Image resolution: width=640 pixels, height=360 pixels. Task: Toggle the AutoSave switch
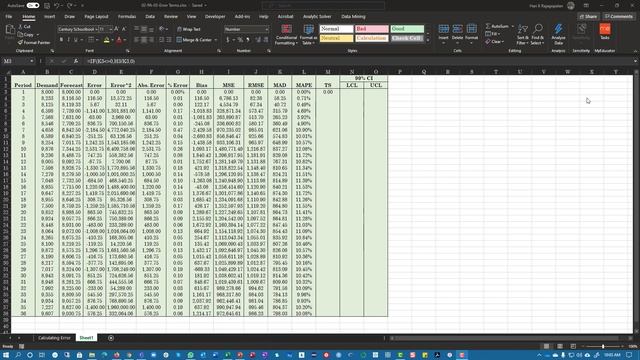(x=33, y=6)
